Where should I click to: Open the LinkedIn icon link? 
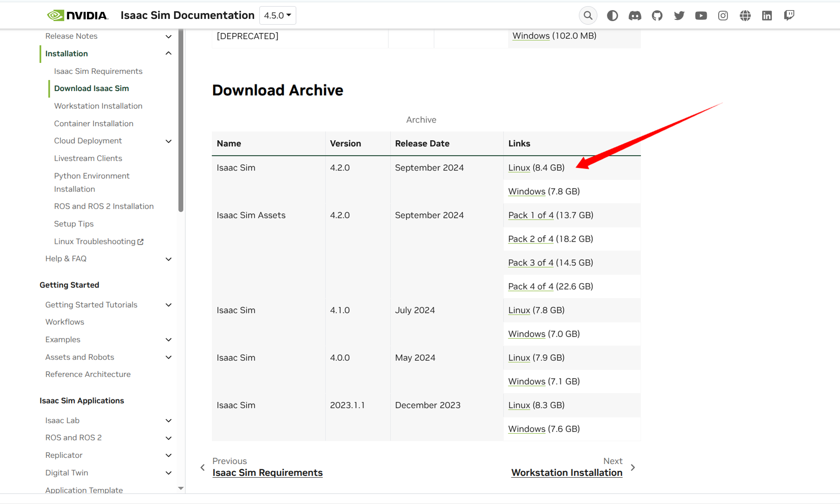[767, 16]
